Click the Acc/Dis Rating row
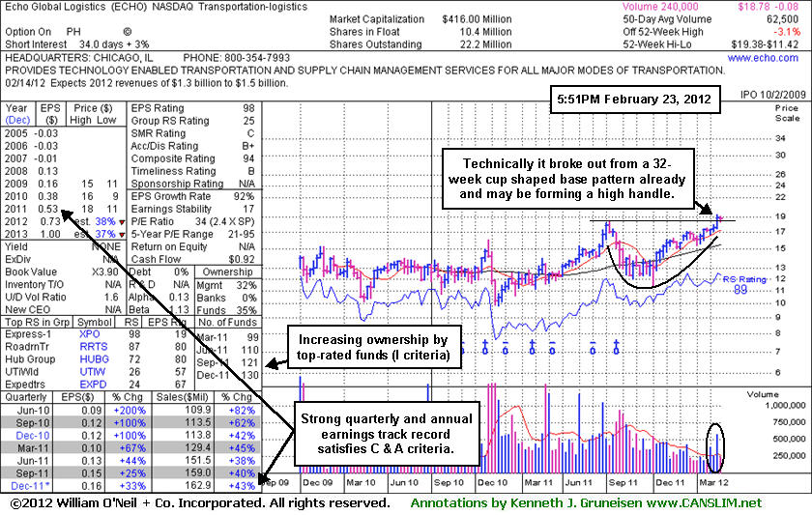 coord(192,146)
